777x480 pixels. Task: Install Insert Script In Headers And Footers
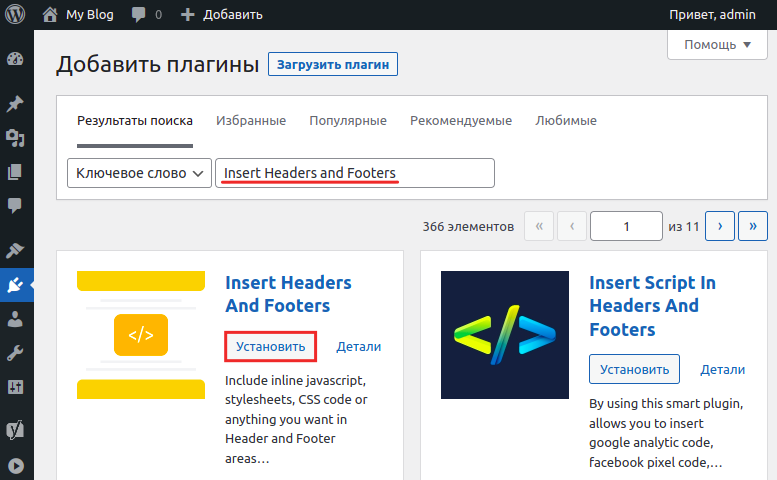[634, 369]
